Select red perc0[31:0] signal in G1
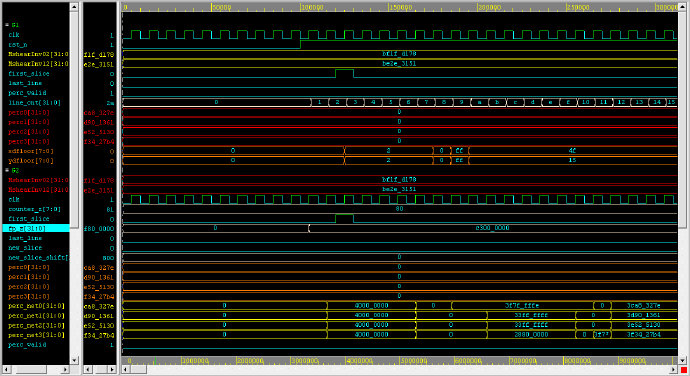690x376 pixels. point(29,112)
